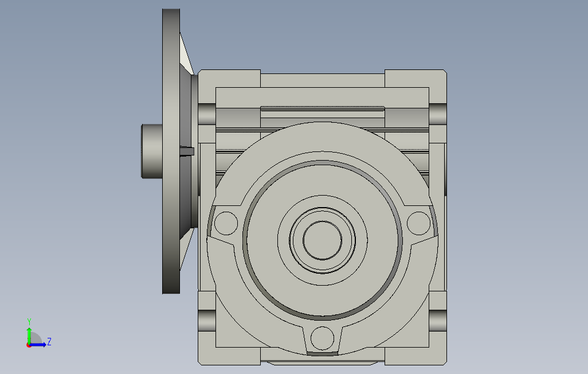Select the bottom bolt hole on housing
Viewport: 588px width, 374px height.
323,338
